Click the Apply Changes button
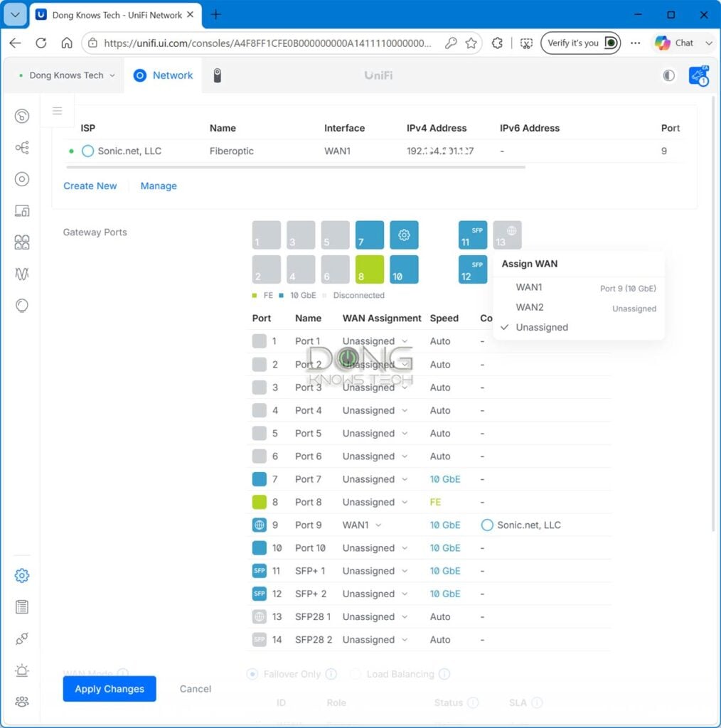721x728 pixels. [110, 688]
